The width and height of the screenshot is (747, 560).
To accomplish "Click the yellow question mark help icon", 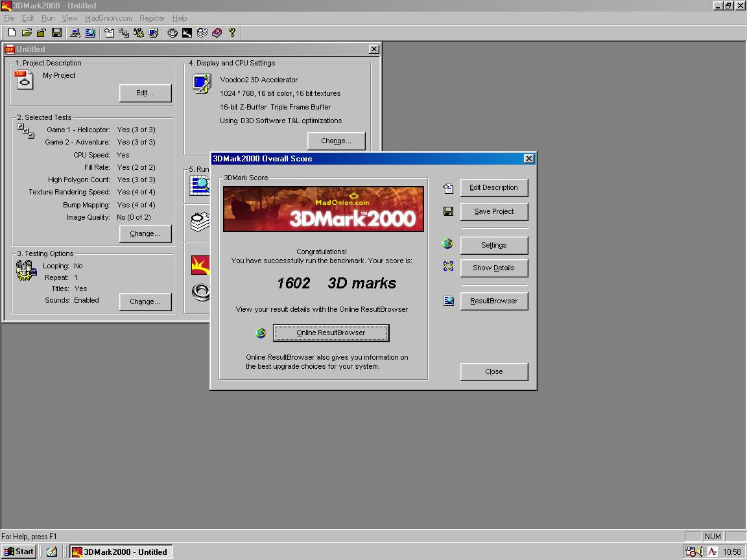I will (232, 32).
